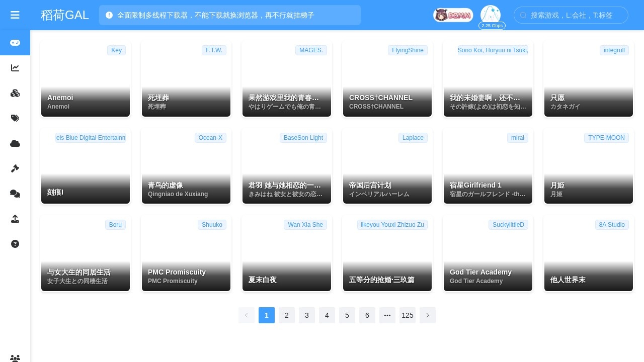Go to next page arrow
Viewport: 644px width, 362px height.
(x=428, y=315)
